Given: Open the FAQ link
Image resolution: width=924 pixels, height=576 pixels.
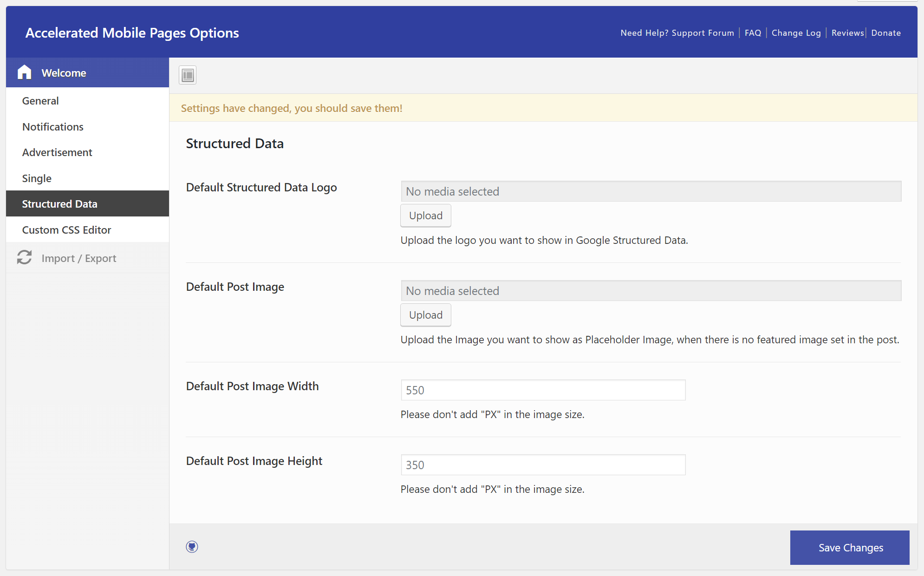Looking at the screenshot, I should click(753, 33).
